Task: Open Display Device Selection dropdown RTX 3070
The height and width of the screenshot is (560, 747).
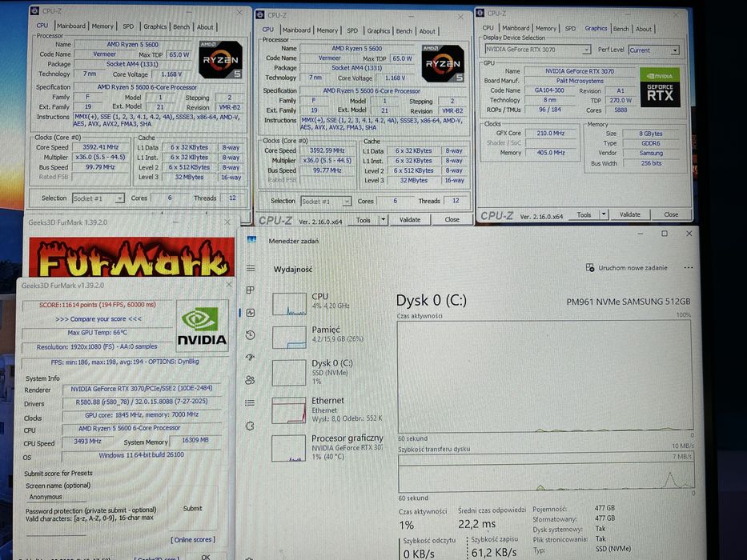Action: click(538, 50)
